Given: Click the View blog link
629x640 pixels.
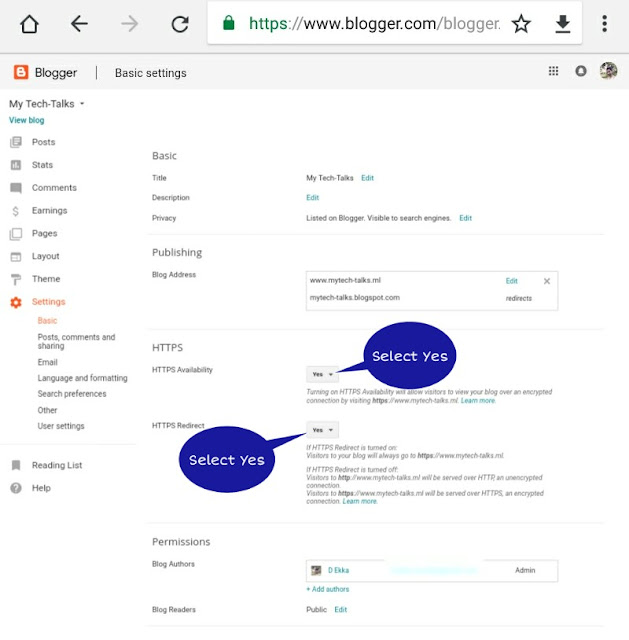Looking at the screenshot, I should (x=26, y=120).
